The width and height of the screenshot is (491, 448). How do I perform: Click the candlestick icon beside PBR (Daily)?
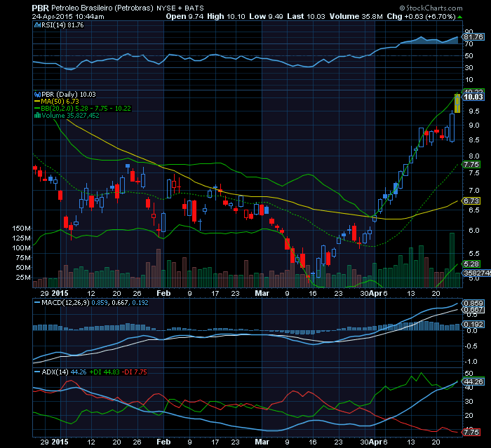point(38,94)
